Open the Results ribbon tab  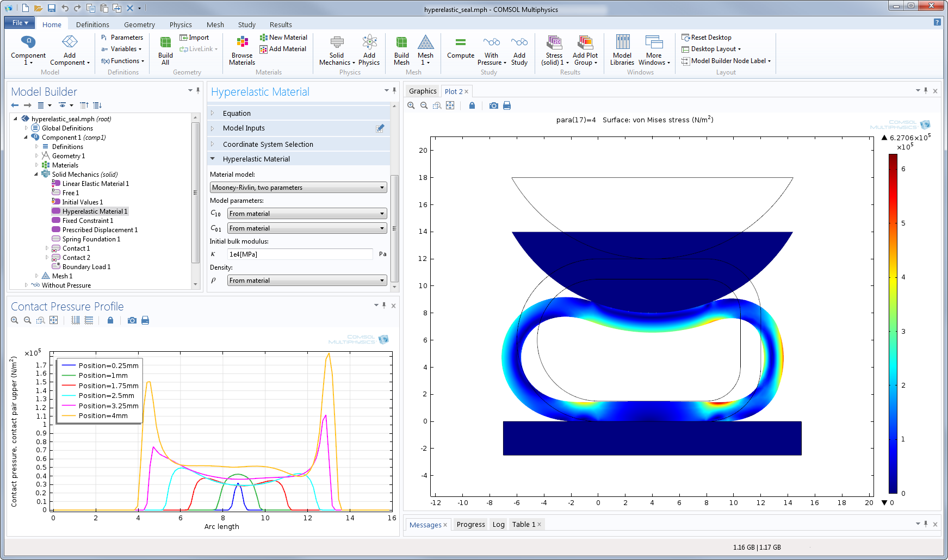click(281, 24)
